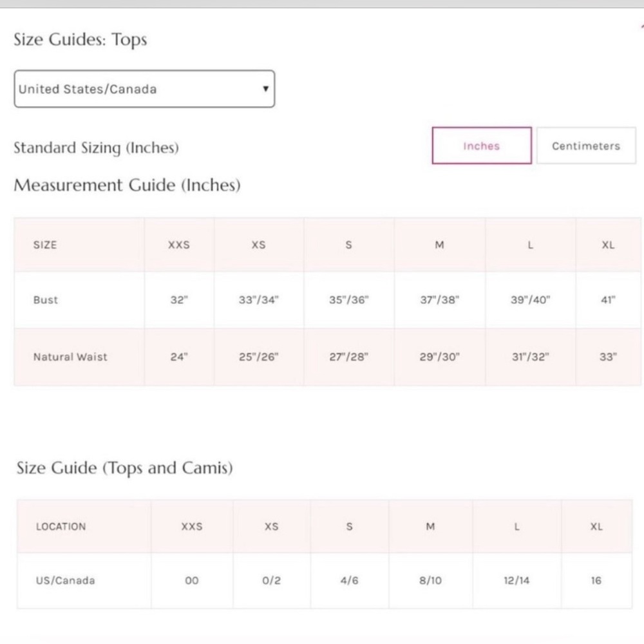This screenshot has width=644, height=644.
Task: Select the Natural Waist row label
Action: [70, 357]
